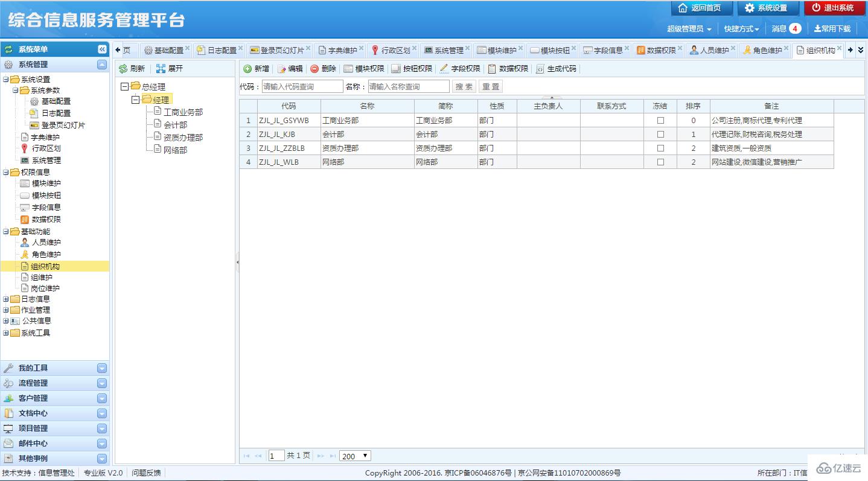Select 网络部 in organization tree
This screenshot has width=868, height=481.
[x=175, y=150]
